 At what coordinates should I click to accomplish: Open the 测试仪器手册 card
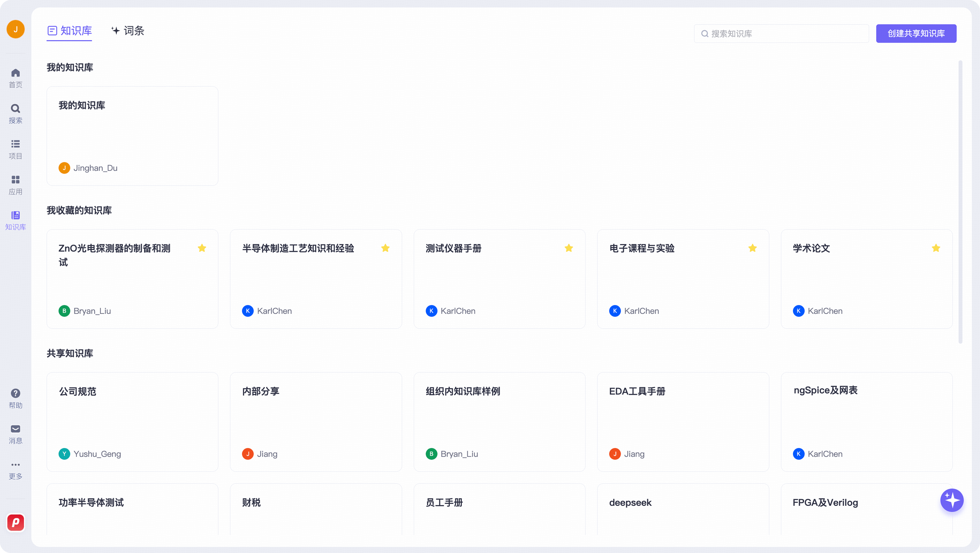pyautogui.click(x=500, y=279)
